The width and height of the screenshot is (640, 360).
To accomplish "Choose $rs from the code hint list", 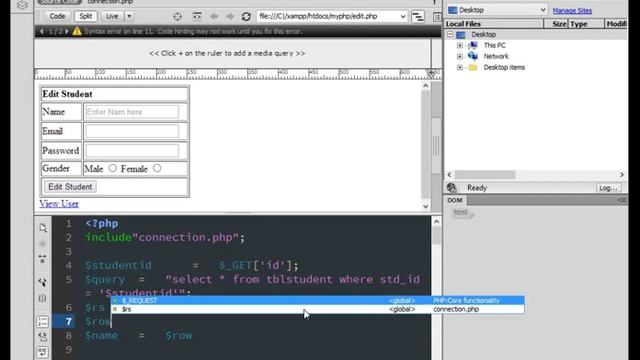I will coord(318,309).
